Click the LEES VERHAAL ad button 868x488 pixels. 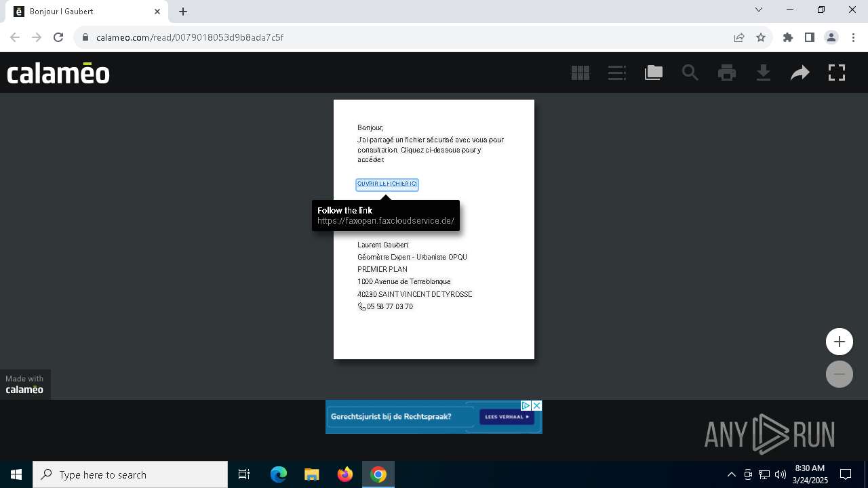tap(507, 417)
